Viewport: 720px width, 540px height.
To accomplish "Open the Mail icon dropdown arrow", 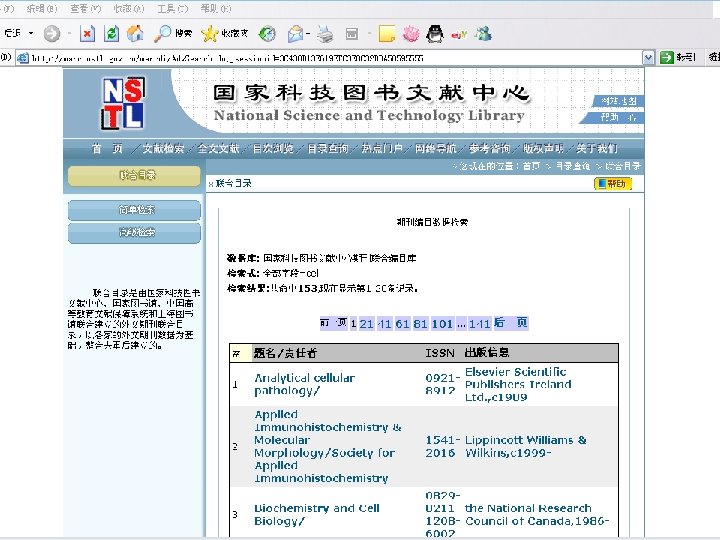I will pyautogui.click(x=308, y=34).
